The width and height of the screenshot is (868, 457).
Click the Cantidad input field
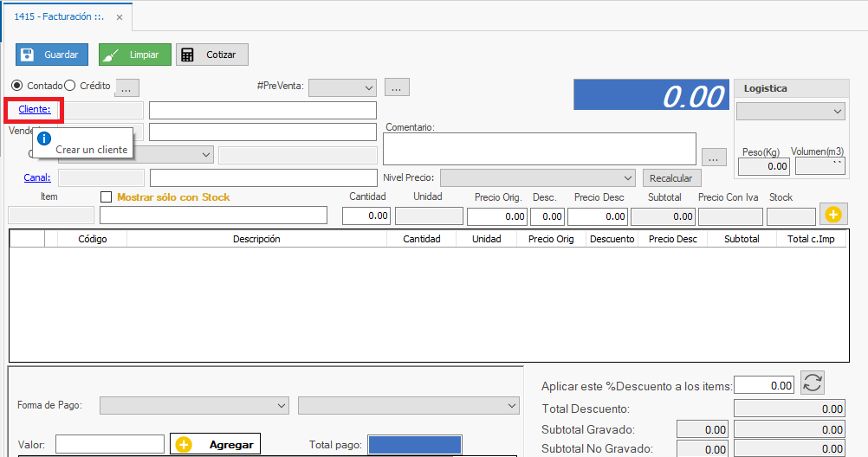[366, 216]
